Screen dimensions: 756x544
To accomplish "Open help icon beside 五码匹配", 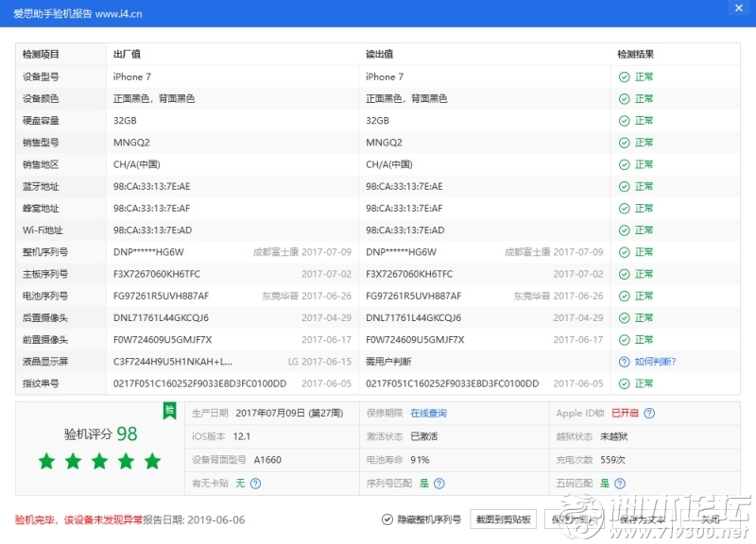I will [620, 484].
